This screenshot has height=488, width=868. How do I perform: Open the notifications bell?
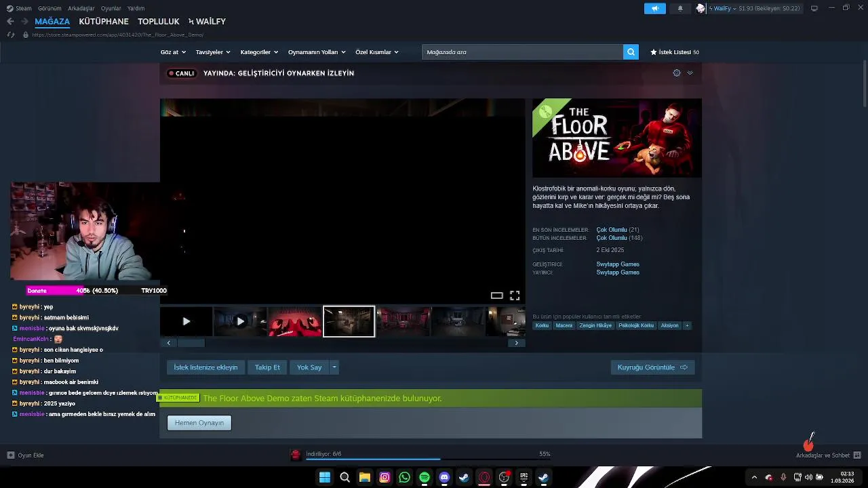tap(680, 8)
